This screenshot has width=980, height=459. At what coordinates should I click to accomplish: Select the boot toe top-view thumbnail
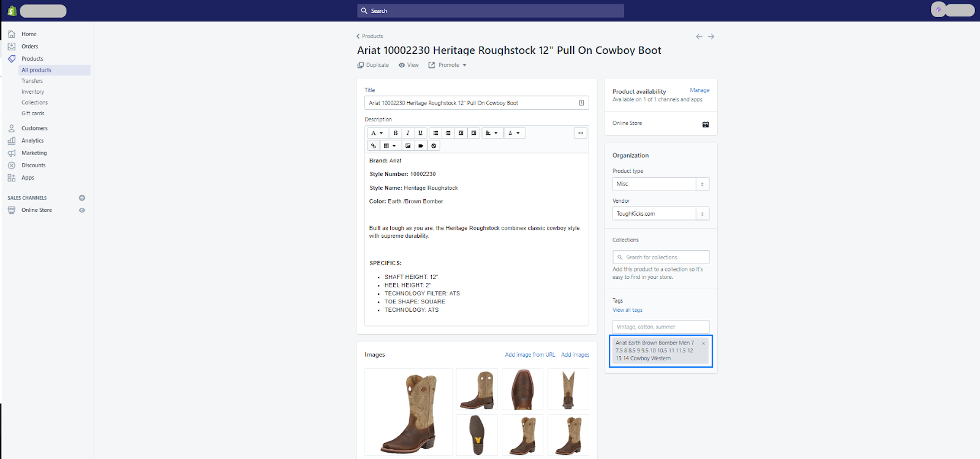click(x=522, y=389)
